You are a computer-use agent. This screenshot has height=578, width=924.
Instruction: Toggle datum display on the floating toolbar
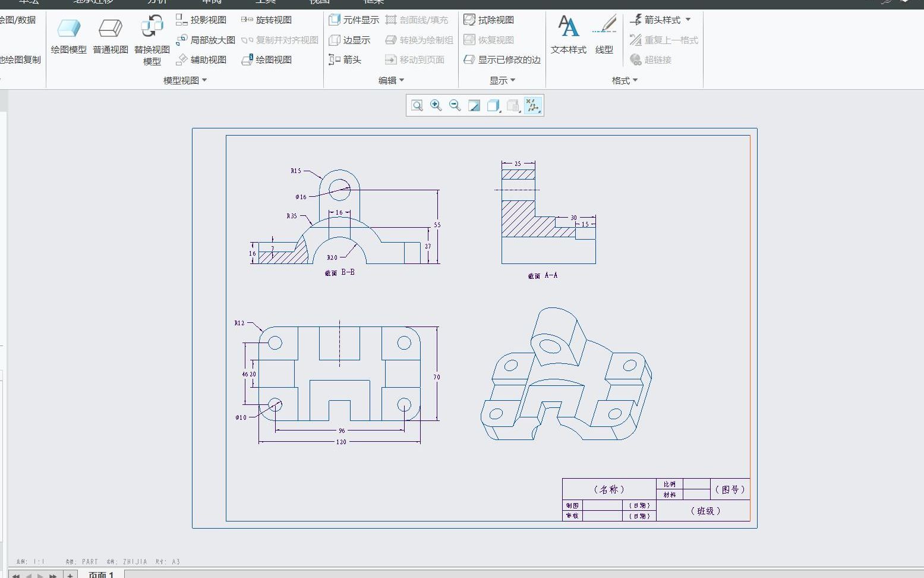coord(533,105)
